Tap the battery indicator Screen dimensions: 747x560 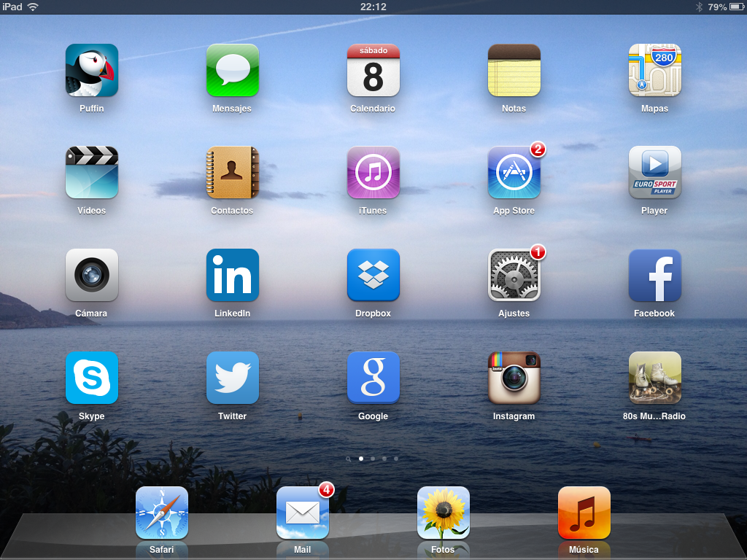tap(737, 7)
